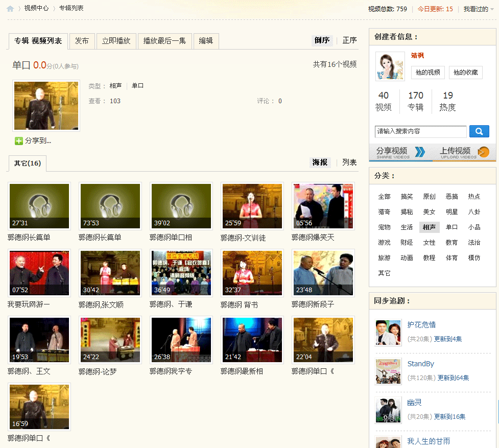Click the blue search magnifier button
Screen dimensions: 499x448
point(479,131)
